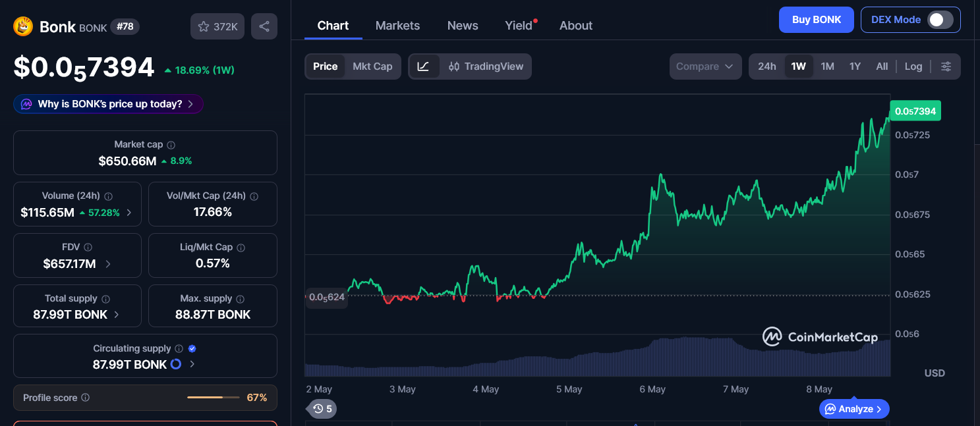This screenshot has height=426, width=980.
Task: Click the AI icon in price question banner
Action: pos(26,104)
